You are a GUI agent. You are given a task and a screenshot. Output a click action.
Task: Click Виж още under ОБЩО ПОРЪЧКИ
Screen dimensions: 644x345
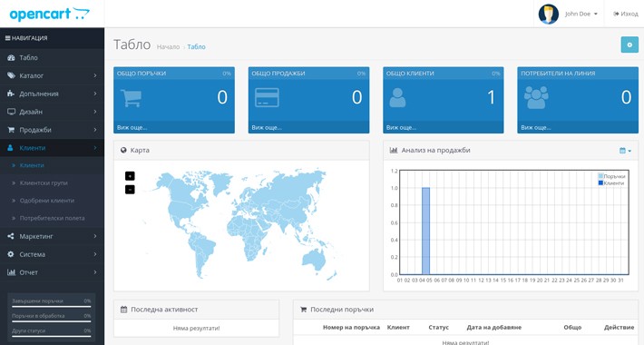click(x=132, y=128)
